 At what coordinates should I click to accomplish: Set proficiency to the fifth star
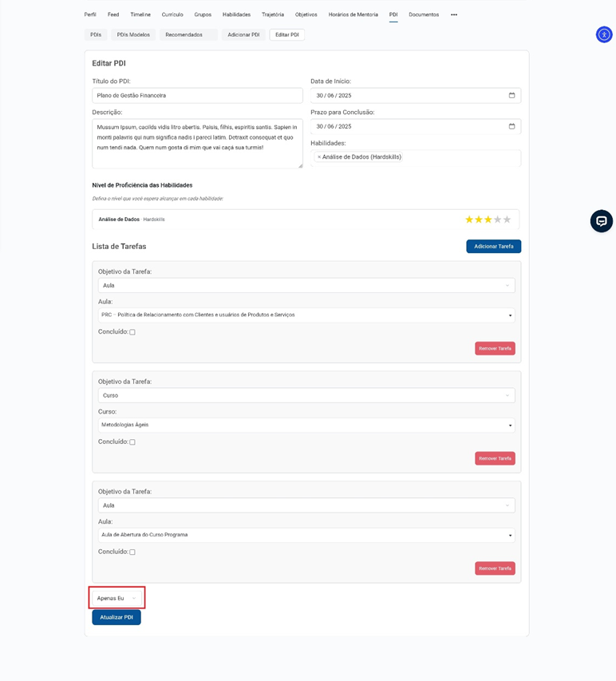coord(507,220)
